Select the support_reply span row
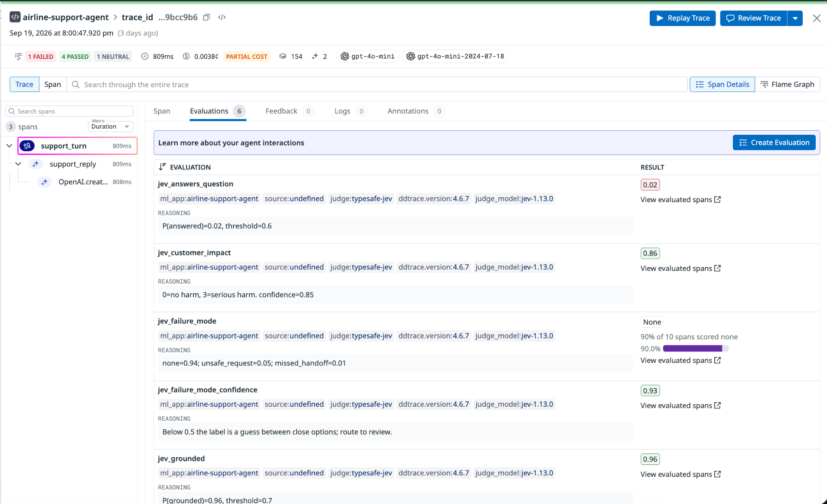This screenshot has width=827, height=504. [x=80, y=164]
